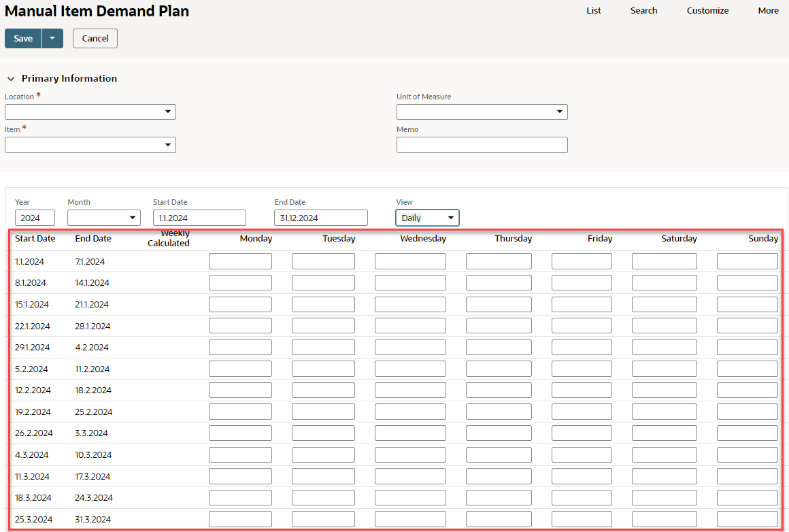Select the 25.2.2024 end date cell
Image resolution: width=789 pixels, height=532 pixels.
(94, 412)
